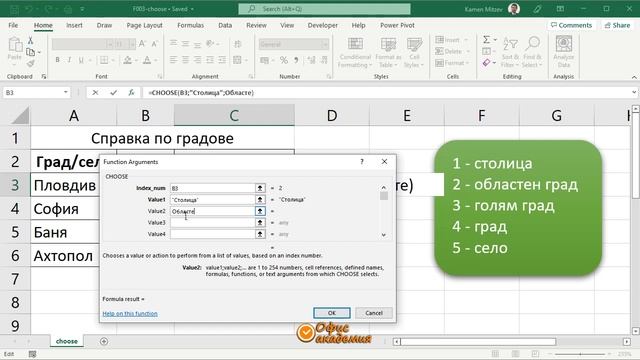640x360 pixels.
Task: Open the File tab
Action: pos(13,25)
